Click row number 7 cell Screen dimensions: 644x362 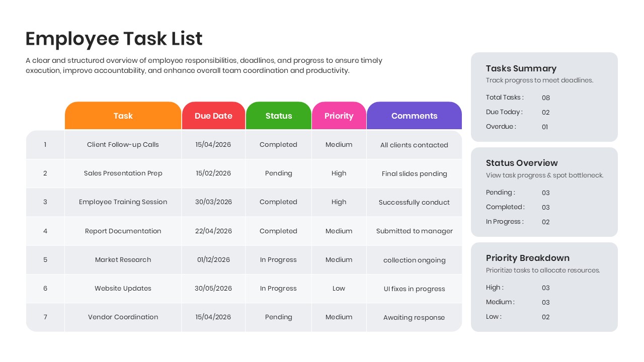coord(45,317)
